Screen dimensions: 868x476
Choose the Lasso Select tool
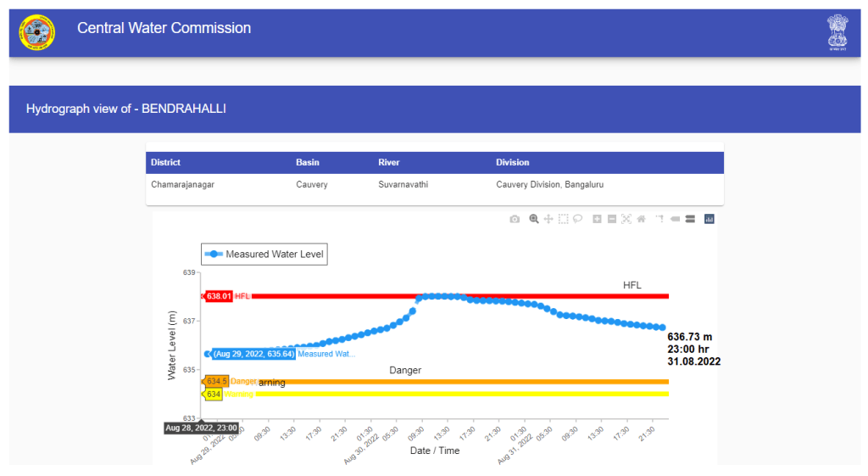577,219
